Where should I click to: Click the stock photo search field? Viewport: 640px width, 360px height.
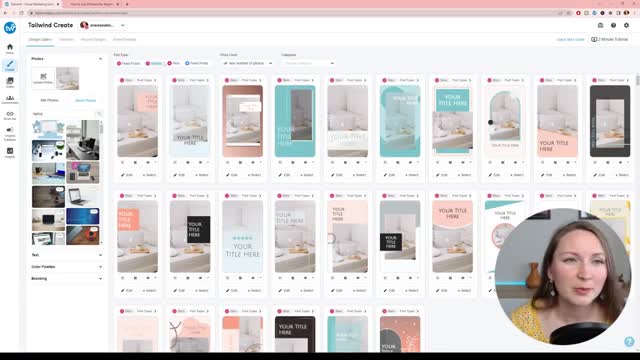(63, 114)
